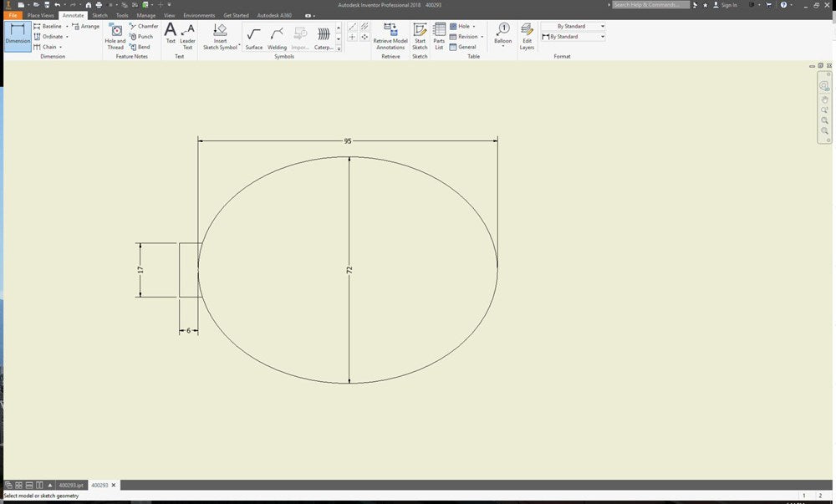836x504 pixels.
Task: Open the layer 'By Standard' dropdown
Action: pyautogui.click(x=602, y=26)
